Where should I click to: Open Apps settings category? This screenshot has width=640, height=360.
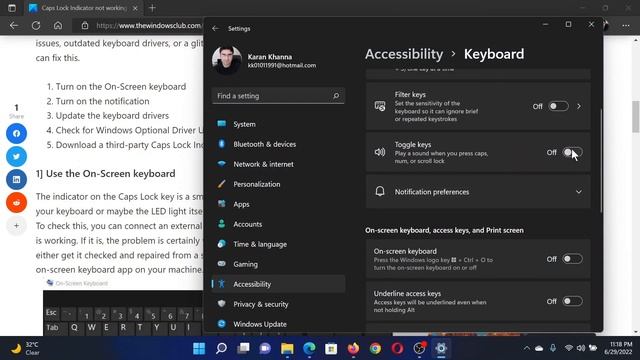click(x=278, y=204)
